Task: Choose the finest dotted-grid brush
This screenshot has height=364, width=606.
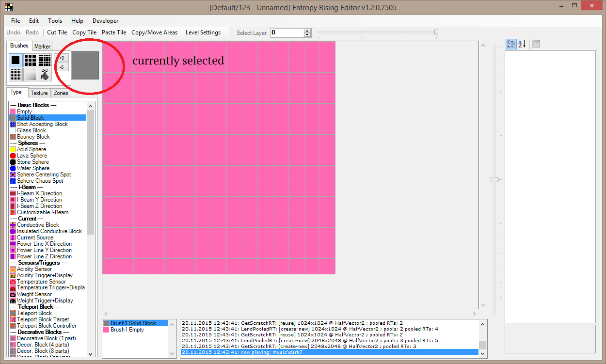Action: click(30, 75)
